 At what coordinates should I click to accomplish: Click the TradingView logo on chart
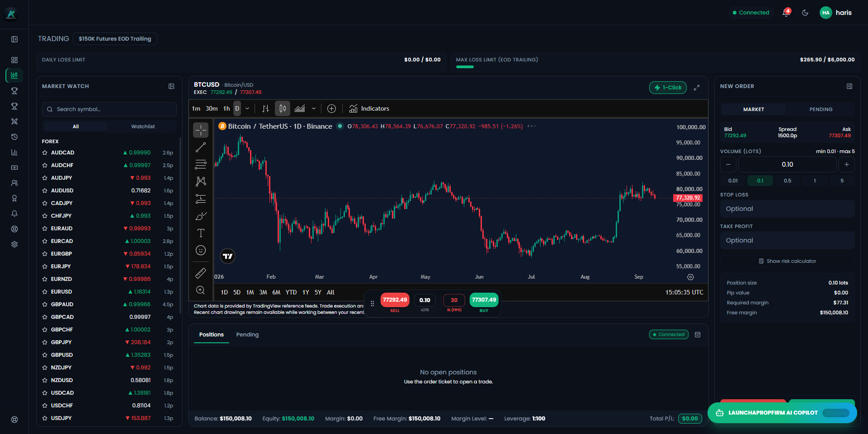(x=228, y=256)
